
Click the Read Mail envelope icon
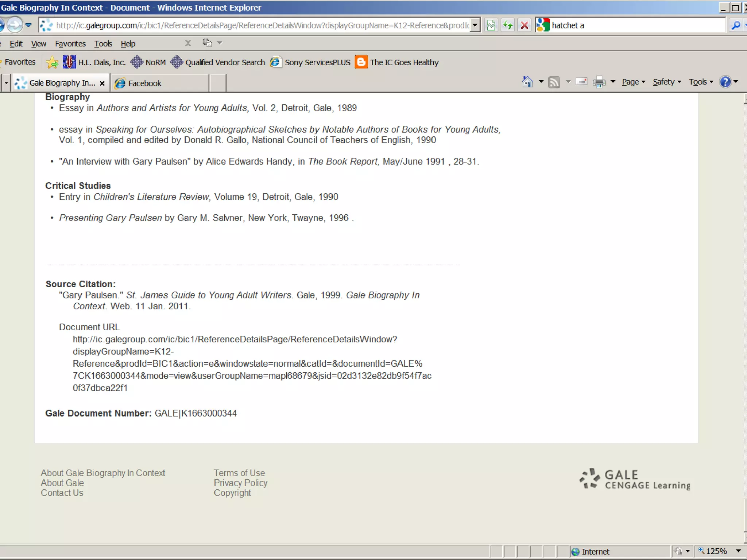tap(581, 82)
